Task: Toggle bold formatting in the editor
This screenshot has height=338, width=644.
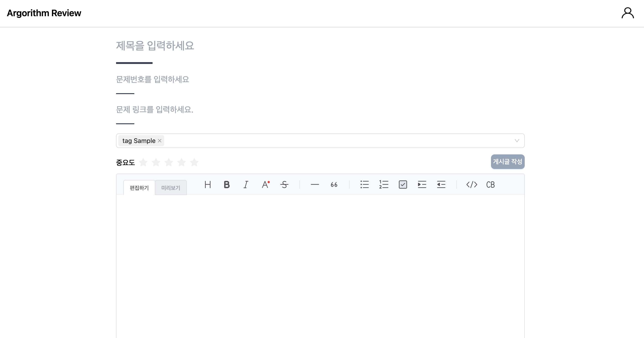Action: pos(226,185)
